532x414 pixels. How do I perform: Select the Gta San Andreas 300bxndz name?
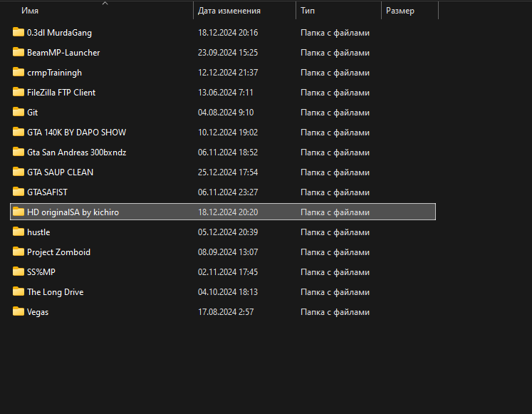76,152
